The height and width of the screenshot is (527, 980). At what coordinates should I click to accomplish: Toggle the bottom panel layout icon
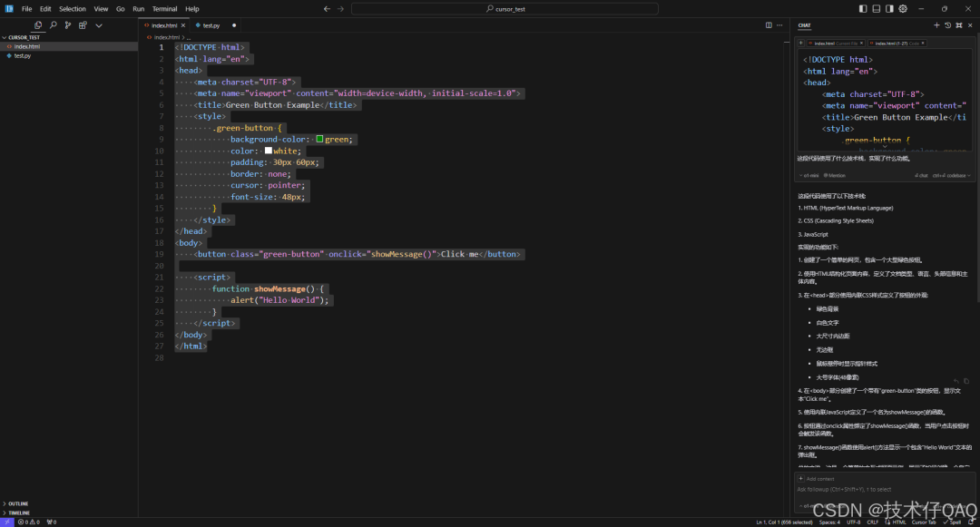(x=877, y=9)
